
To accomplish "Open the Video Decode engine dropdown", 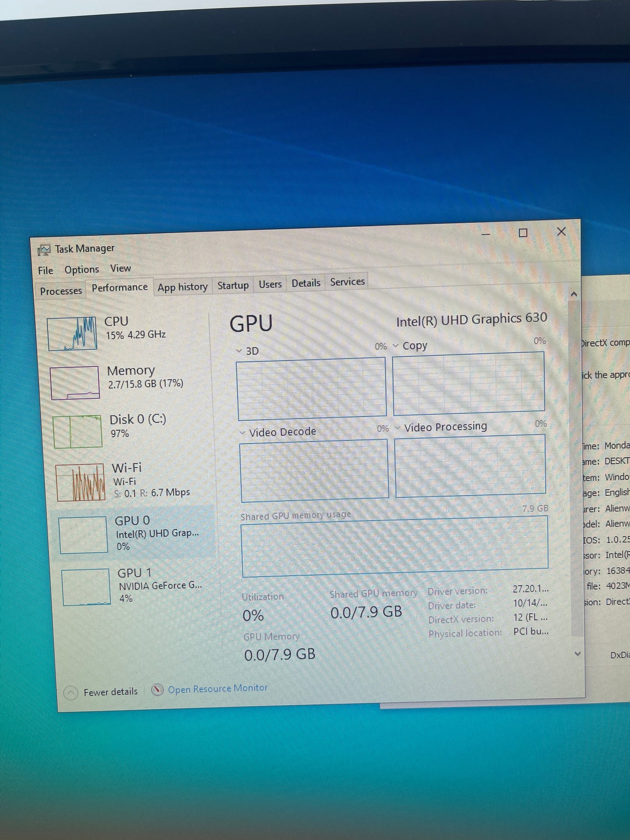I will (x=242, y=432).
